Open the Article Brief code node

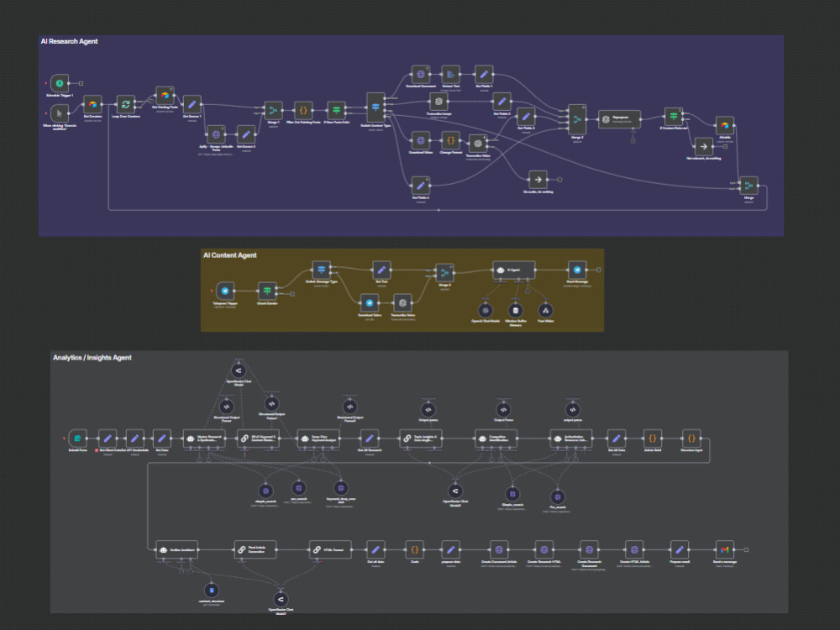(652, 438)
